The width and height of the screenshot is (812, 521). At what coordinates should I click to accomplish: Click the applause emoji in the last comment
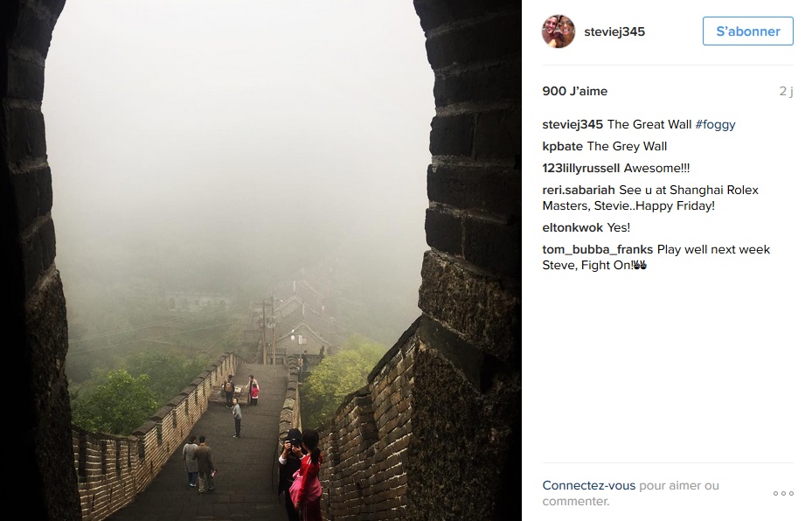pos(640,265)
